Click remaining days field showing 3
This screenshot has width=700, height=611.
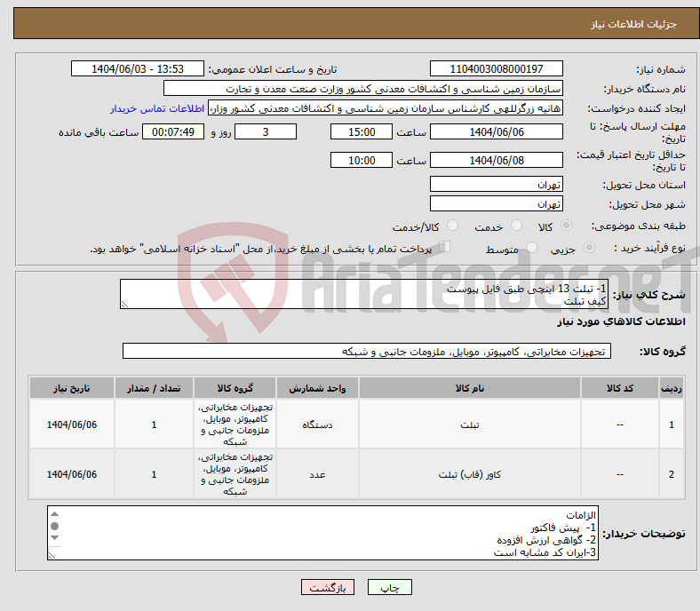coord(266,131)
